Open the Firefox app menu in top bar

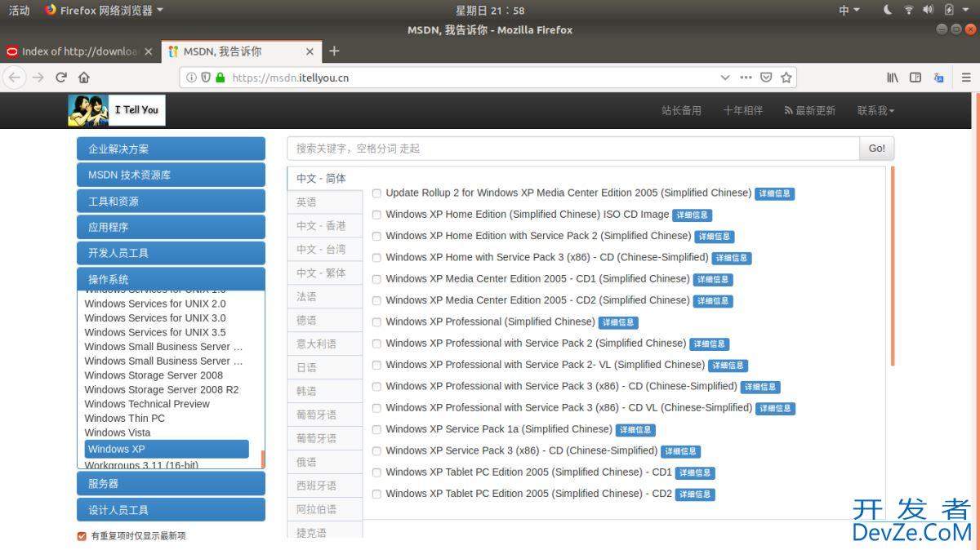coord(105,10)
